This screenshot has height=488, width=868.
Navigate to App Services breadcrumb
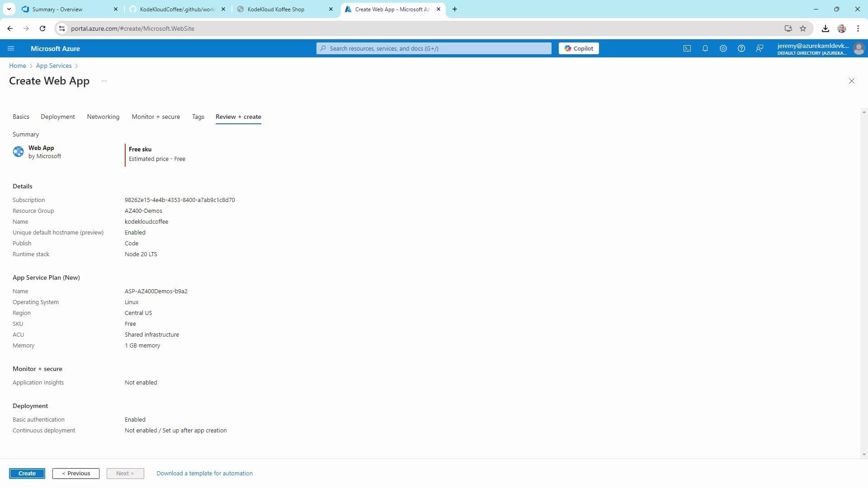(x=54, y=66)
